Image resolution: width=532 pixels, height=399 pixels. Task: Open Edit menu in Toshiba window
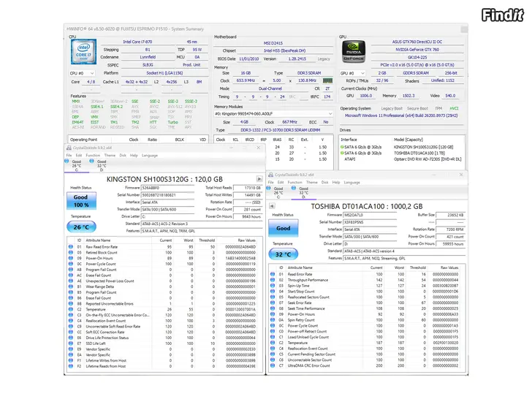click(x=281, y=182)
